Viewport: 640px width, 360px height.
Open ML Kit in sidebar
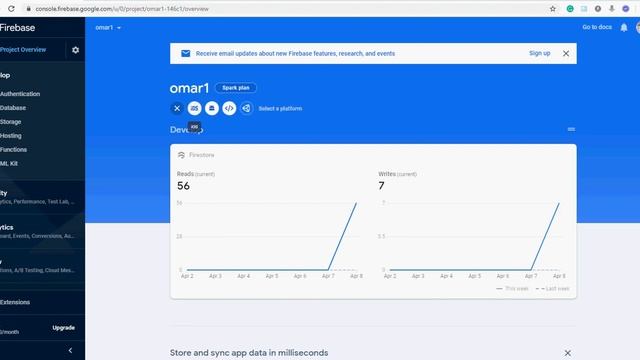coord(9,164)
